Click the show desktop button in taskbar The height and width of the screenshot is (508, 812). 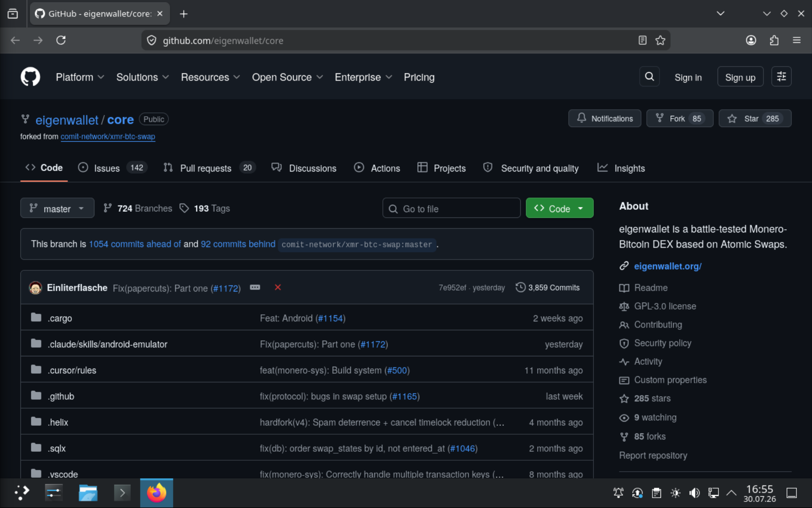(x=792, y=493)
